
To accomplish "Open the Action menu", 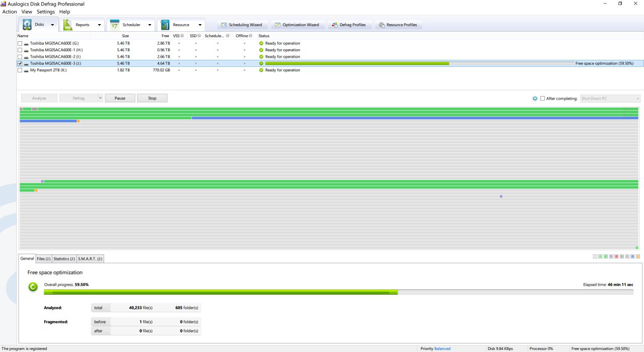I will tap(10, 12).
